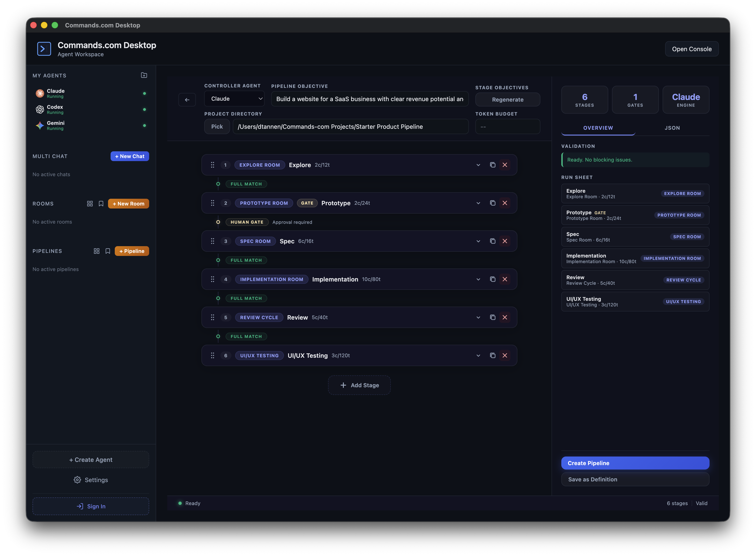The image size is (756, 556).
Task: Grab the UI/UX Testing stage drag handle
Action: (213, 355)
